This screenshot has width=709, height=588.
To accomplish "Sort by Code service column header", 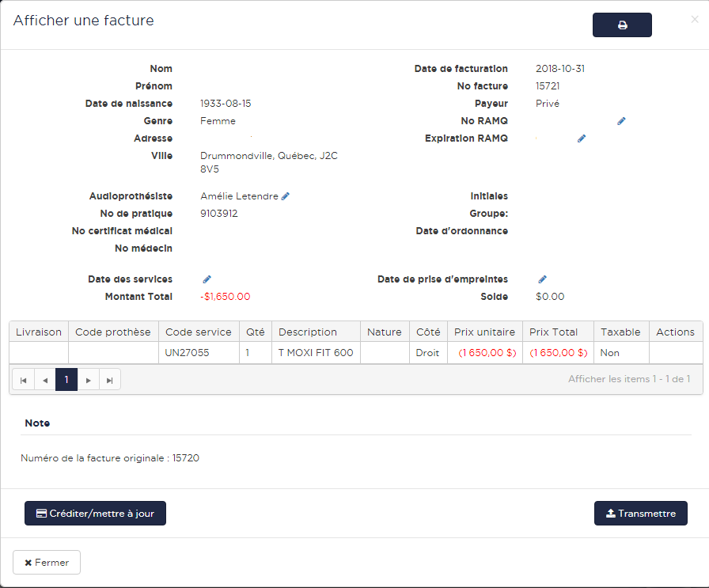I will (x=199, y=332).
